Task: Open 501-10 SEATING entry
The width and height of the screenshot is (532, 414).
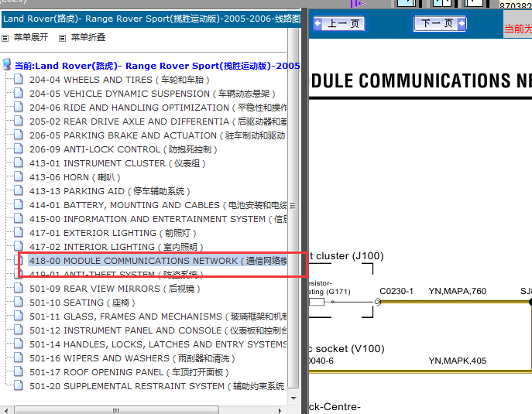Action: click(82, 303)
